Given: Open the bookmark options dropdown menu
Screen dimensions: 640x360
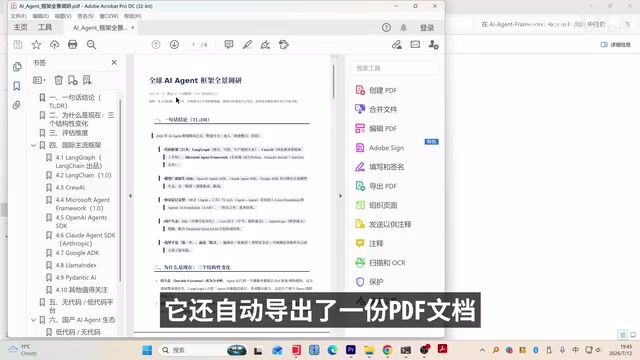Looking at the screenshot, I should coord(39,80).
